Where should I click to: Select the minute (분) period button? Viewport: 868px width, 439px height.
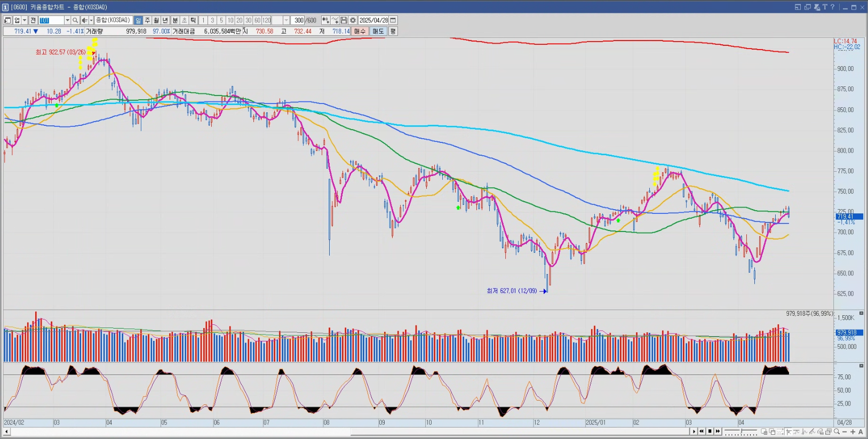click(175, 20)
